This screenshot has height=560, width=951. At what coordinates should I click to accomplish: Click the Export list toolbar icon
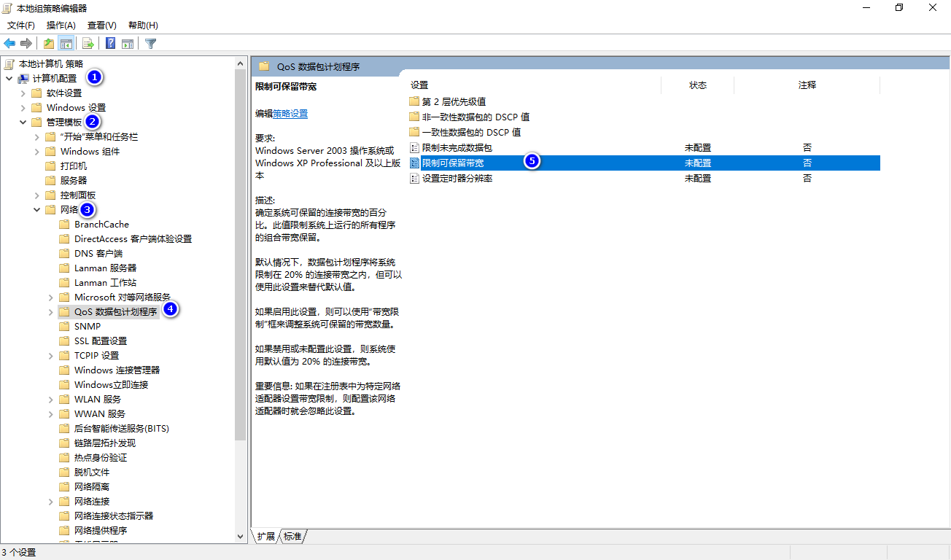coord(88,44)
